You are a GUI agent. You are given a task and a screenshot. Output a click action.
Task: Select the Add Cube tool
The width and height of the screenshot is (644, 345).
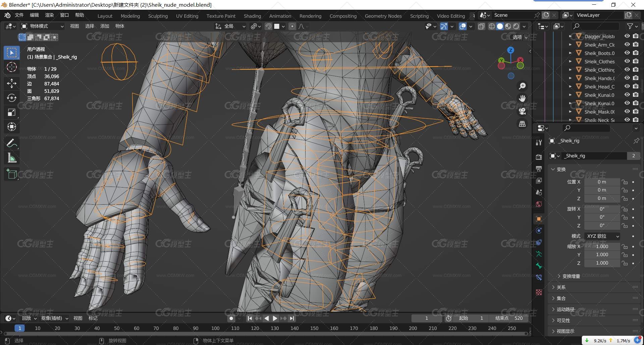pyautogui.click(x=12, y=174)
